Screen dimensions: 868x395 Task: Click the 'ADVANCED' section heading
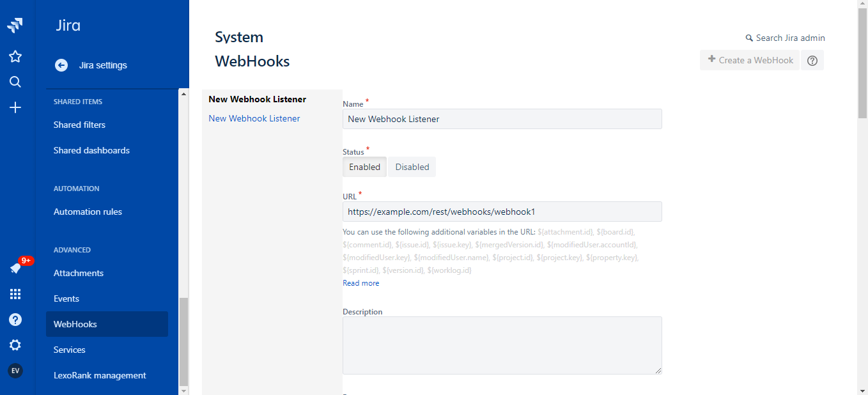[72, 250]
